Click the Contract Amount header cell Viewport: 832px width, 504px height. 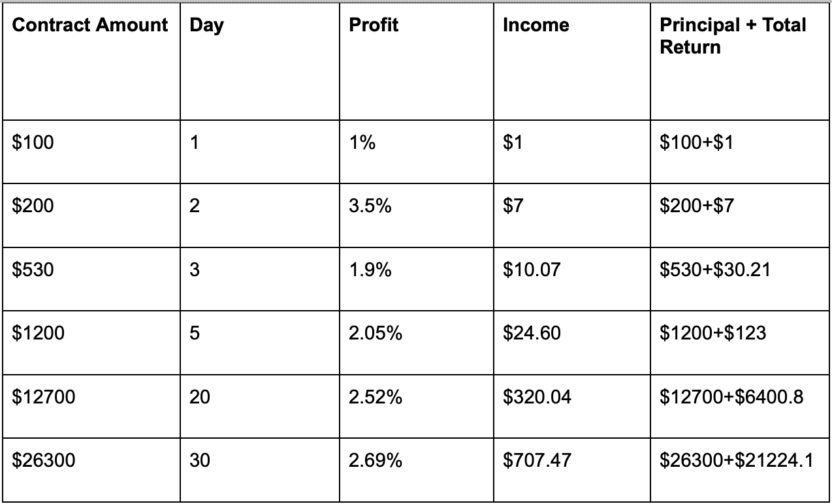91,62
